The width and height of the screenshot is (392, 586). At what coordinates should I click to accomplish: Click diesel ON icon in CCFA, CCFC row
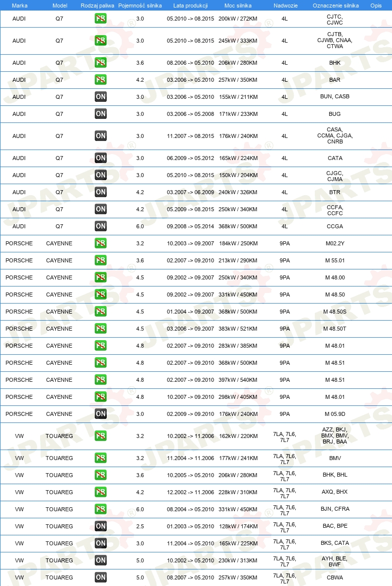100,209
